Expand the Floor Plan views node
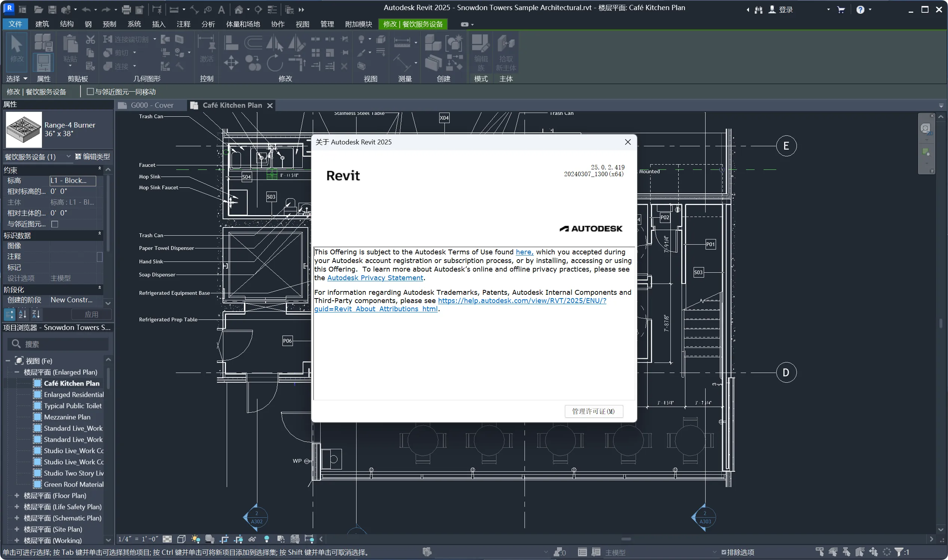The image size is (948, 560). click(x=16, y=496)
